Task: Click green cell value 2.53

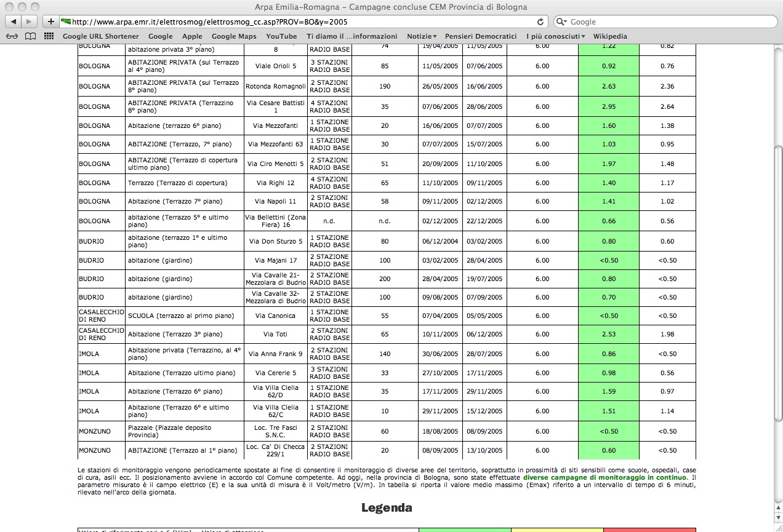Action: pos(609,334)
